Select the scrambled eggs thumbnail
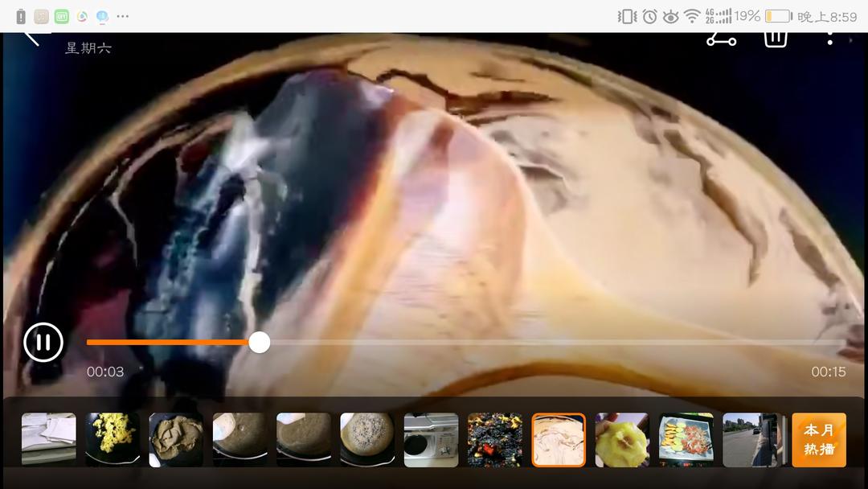The height and width of the screenshot is (489, 868). click(x=113, y=440)
